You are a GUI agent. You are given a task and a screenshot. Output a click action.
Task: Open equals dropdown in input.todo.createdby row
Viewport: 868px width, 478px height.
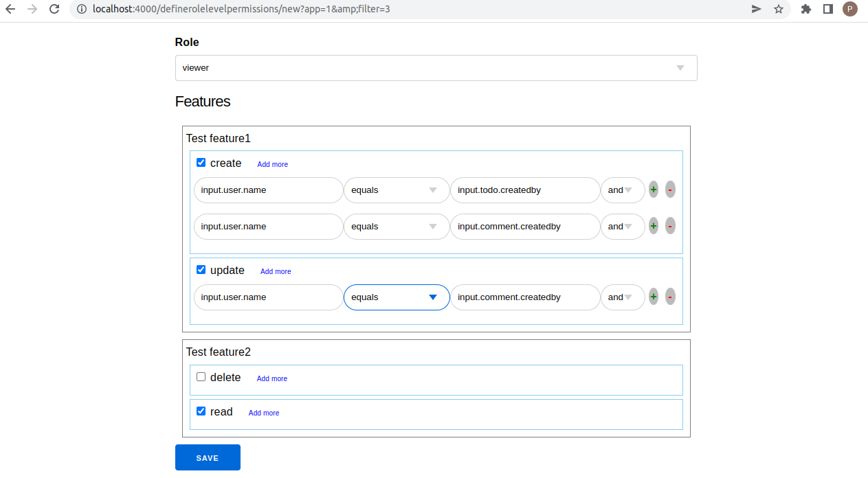point(397,190)
